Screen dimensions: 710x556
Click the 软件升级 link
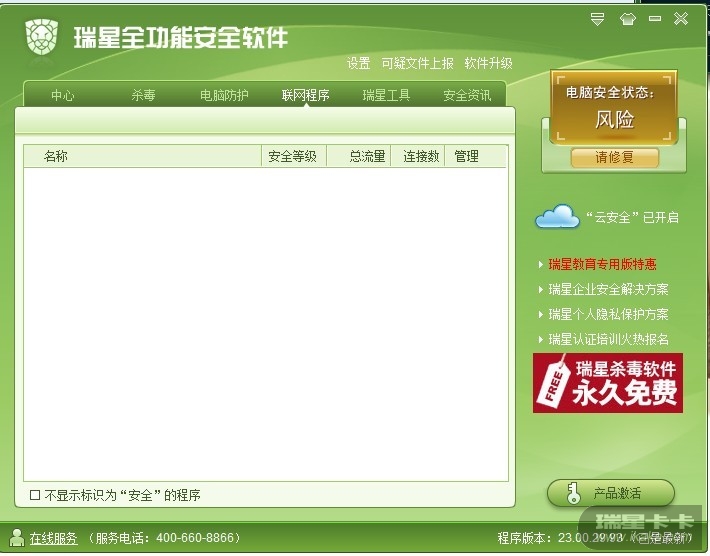point(488,63)
